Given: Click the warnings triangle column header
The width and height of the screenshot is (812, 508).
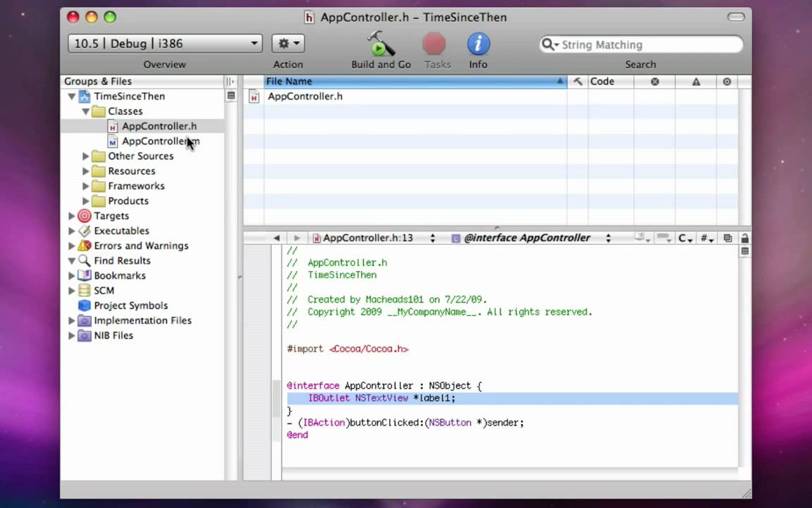Looking at the screenshot, I should click(x=696, y=81).
